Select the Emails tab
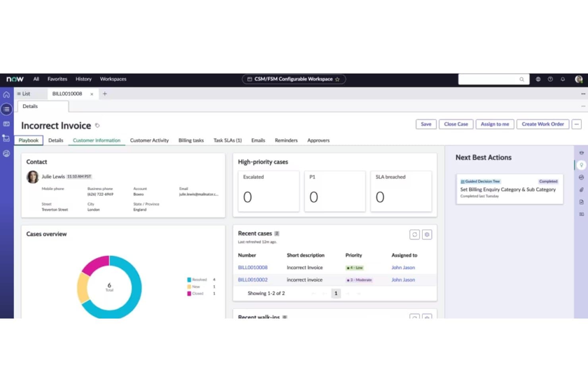 coord(258,140)
